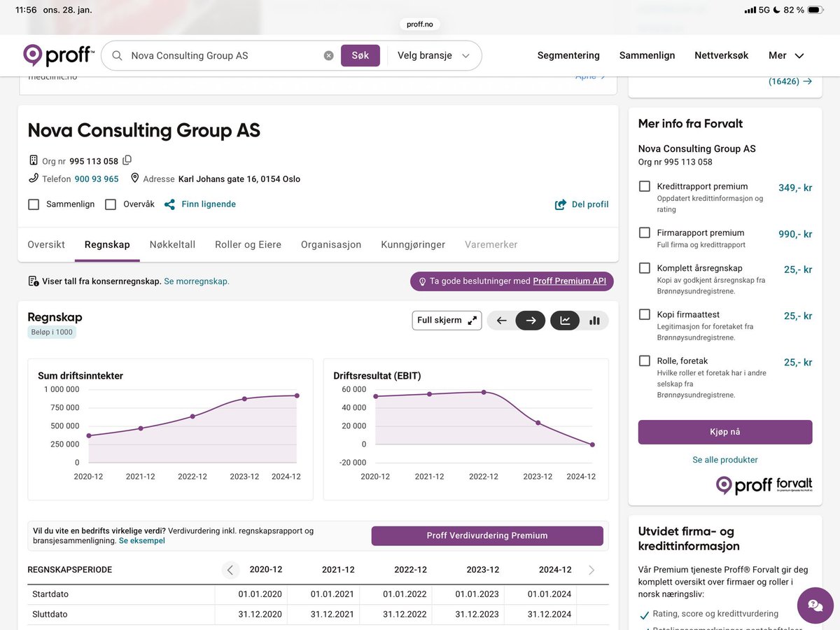Show next years with right arrow button
The height and width of the screenshot is (630, 840).
pos(531,321)
